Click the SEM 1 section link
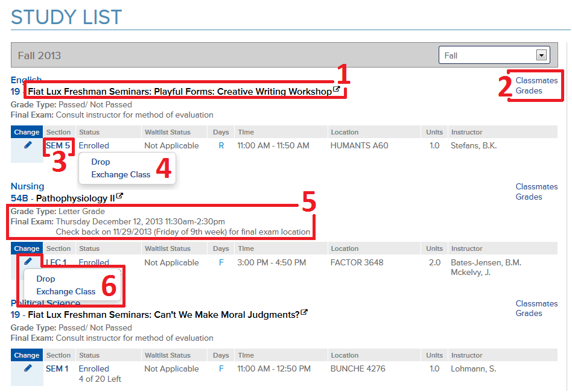Screen dimensions: 572x392 click(x=57, y=368)
